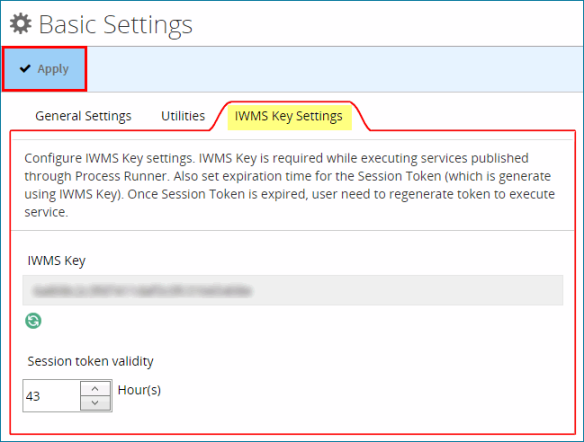This screenshot has height=442, width=584.
Task: Click the Basic Settings gear icon
Action: 21,24
